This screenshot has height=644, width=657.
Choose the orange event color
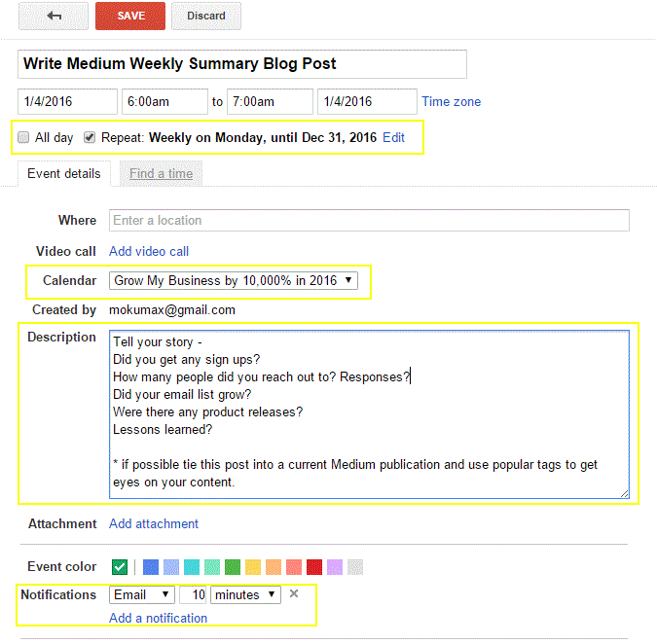click(x=274, y=567)
